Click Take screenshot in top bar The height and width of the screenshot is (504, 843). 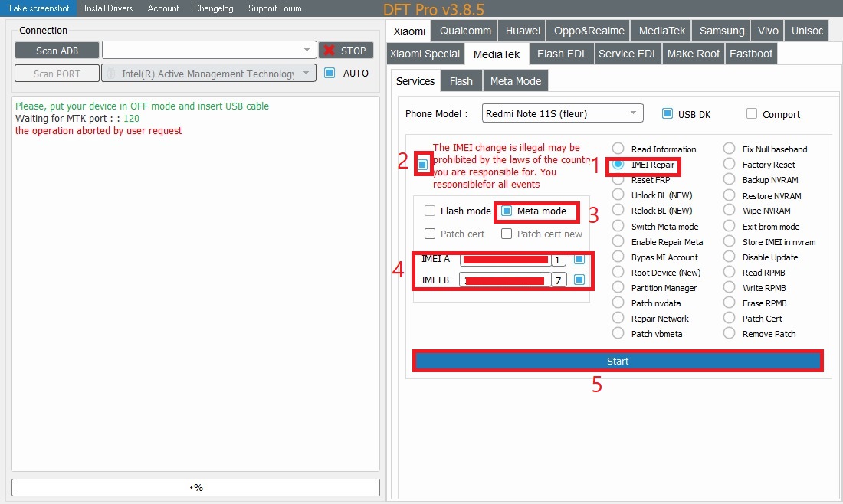[x=38, y=8]
